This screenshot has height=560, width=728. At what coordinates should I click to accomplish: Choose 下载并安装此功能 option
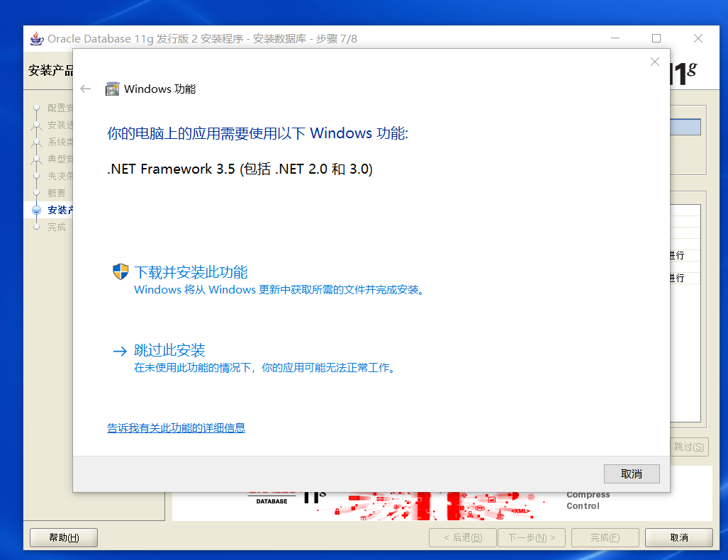(191, 272)
